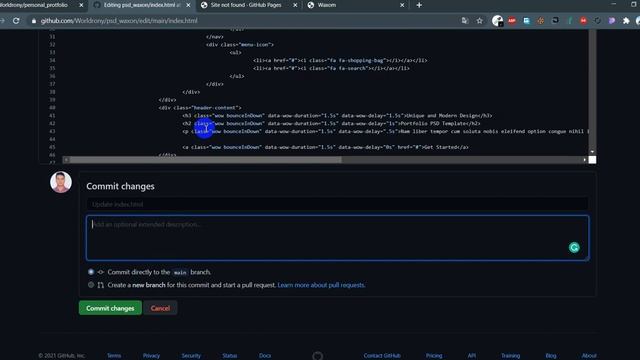The height and width of the screenshot is (360, 640).
Task: Open the Blog footer link
Action: [x=551, y=356]
